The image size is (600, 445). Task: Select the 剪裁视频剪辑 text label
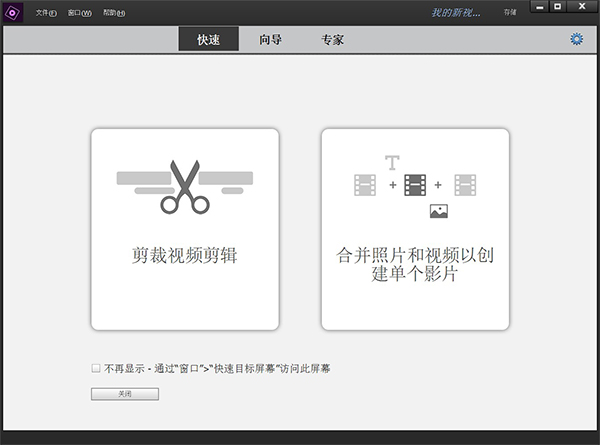185,256
